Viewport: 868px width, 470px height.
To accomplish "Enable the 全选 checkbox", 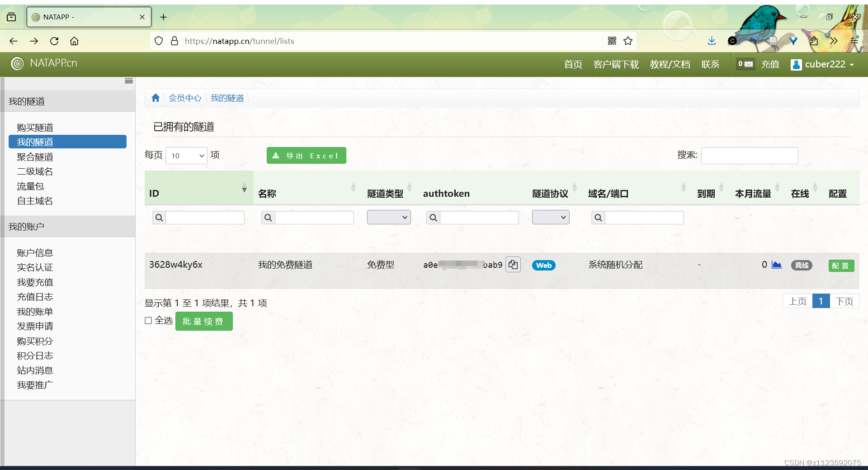I will click(x=148, y=320).
